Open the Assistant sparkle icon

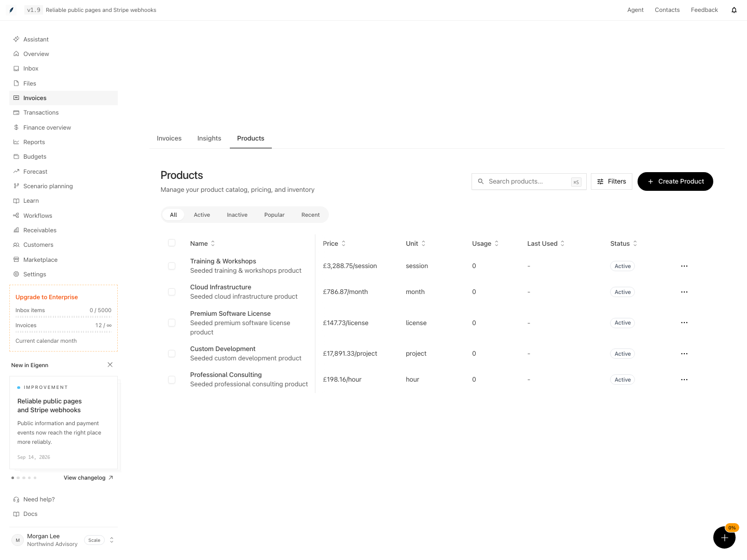[x=16, y=39]
